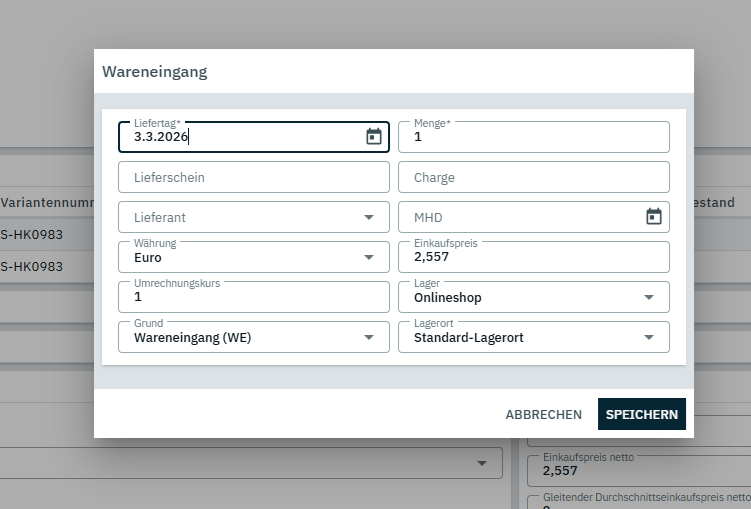Open the MHD calendar picker icon

tap(654, 217)
